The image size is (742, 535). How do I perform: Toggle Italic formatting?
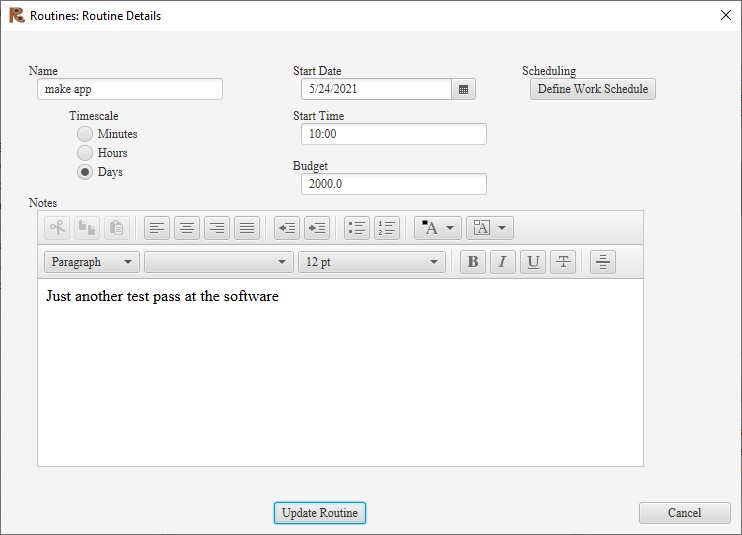pos(503,262)
